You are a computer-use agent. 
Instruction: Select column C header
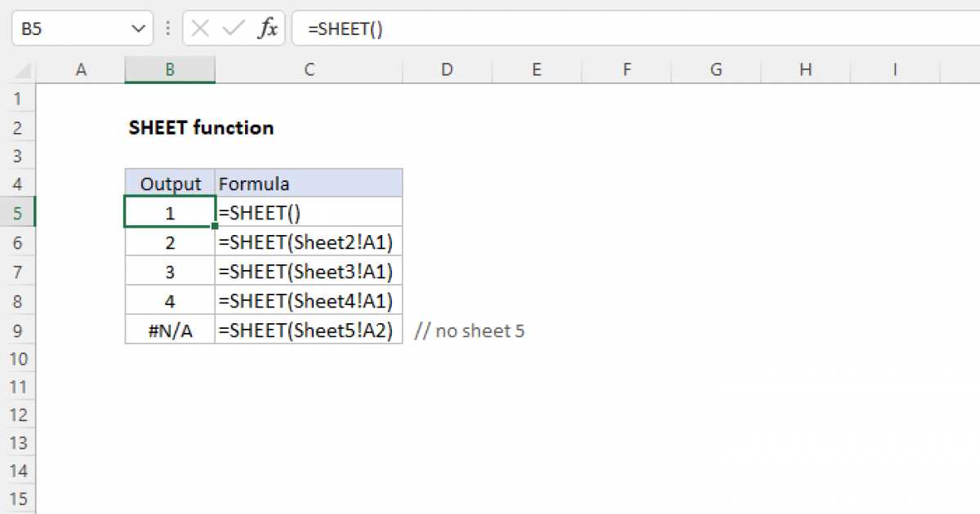[x=309, y=70]
